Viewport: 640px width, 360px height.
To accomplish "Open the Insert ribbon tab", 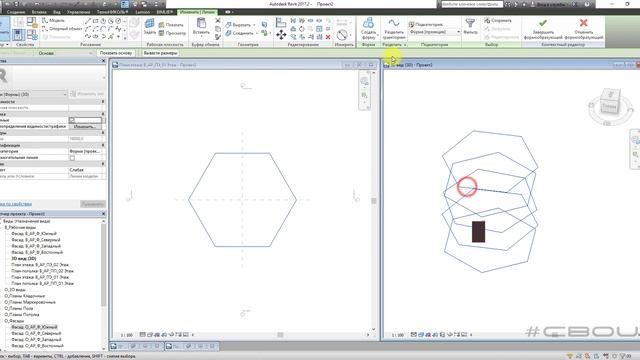I will [39, 12].
